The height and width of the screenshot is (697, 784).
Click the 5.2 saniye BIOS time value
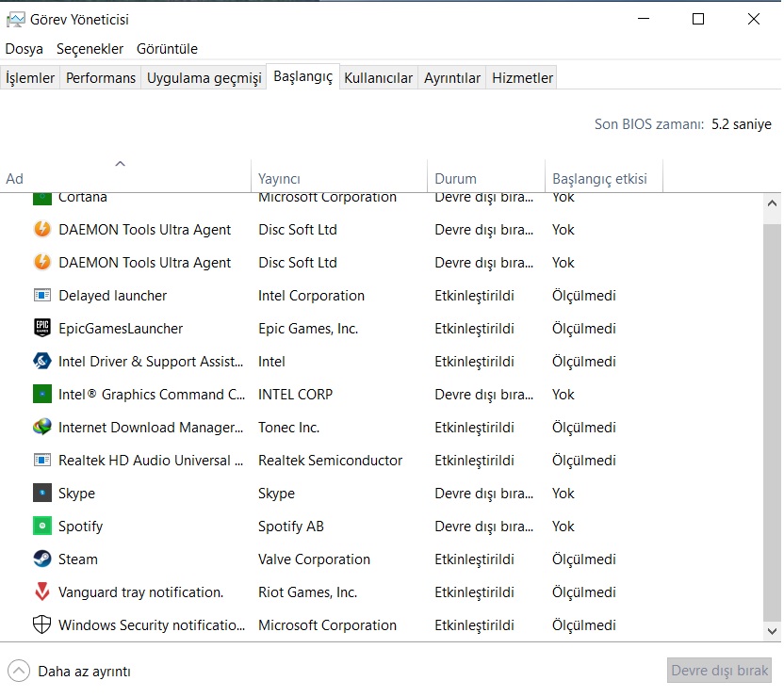click(741, 124)
